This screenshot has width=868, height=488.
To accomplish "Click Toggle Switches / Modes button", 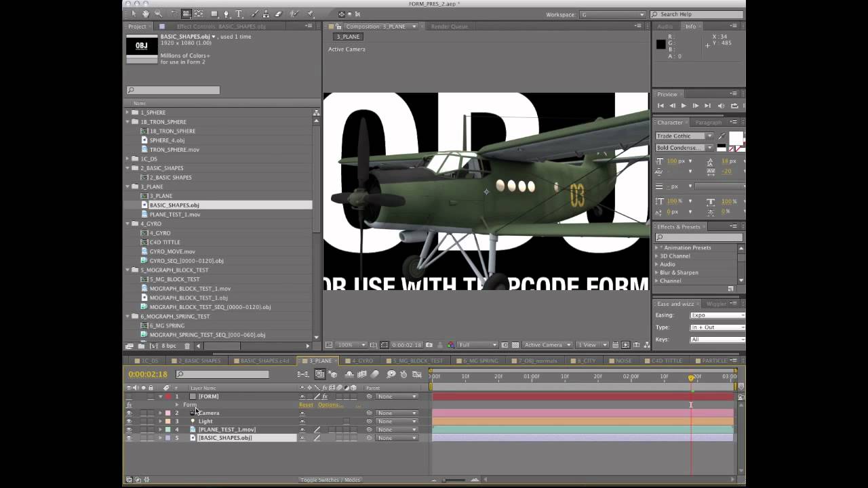I will pos(330,480).
